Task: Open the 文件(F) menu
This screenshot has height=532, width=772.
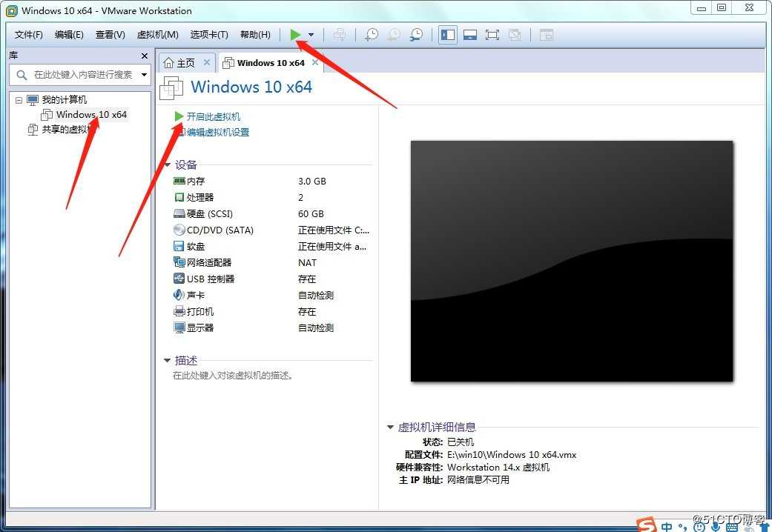Action: click(x=29, y=34)
